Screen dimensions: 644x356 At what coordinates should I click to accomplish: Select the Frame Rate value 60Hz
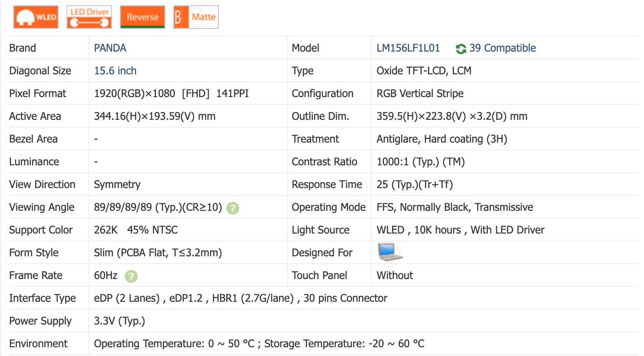106,276
